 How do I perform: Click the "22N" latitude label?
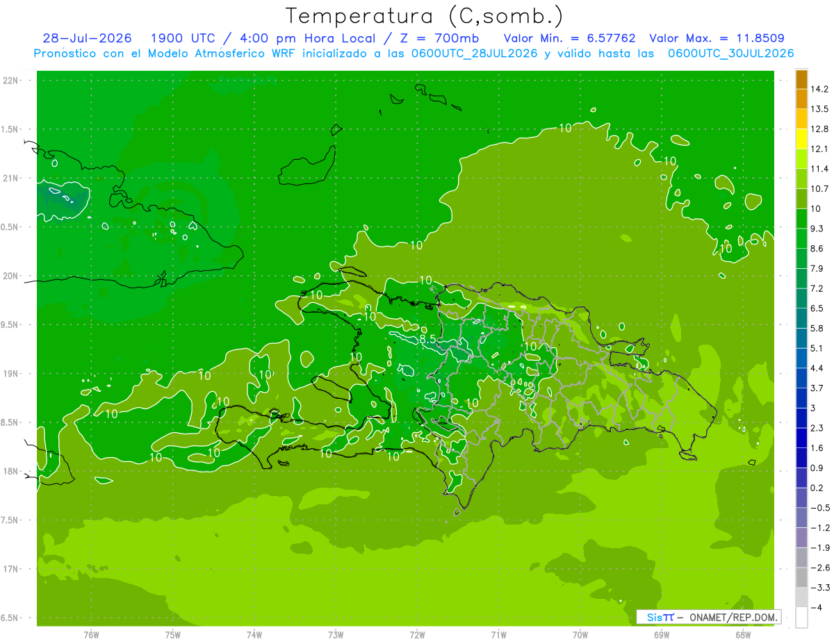[10, 81]
